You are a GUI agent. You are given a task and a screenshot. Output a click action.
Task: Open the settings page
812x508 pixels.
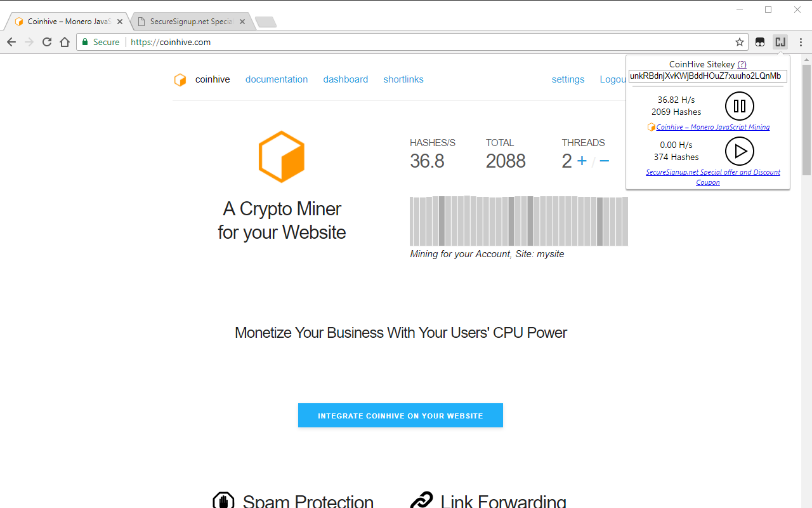568,79
